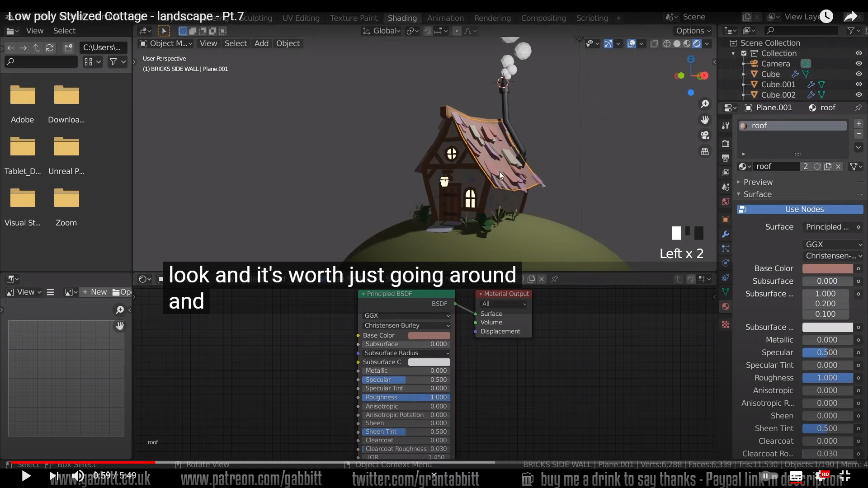This screenshot has width=868, height=488.
Task: Open GGX distribution dropdown in properties
Action: pos(833,244)
